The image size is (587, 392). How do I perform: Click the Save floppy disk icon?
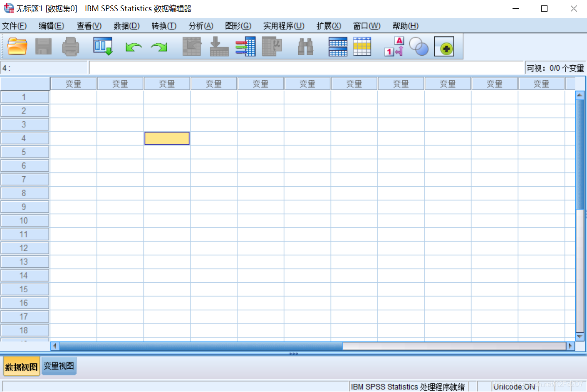[x=43, y=47]
